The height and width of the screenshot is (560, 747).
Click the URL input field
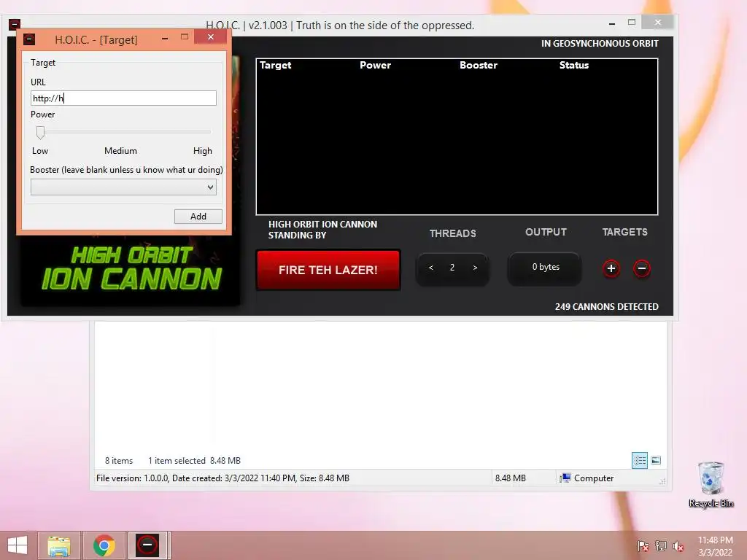point(123,98)
